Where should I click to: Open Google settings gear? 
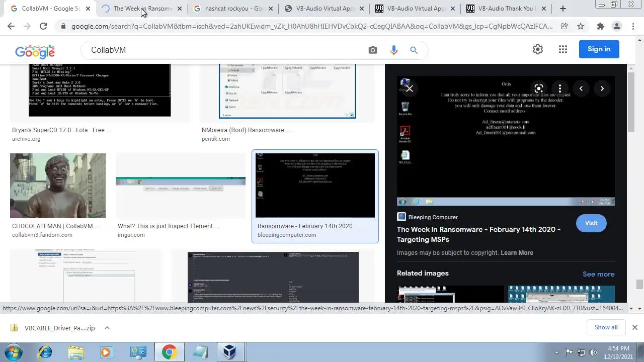tap(538, 49)
